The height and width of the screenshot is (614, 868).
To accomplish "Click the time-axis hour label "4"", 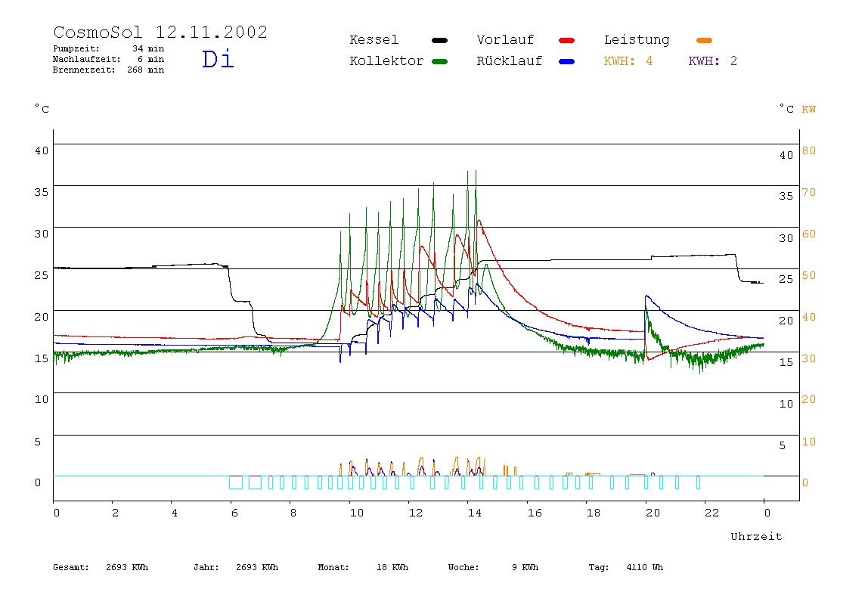I will [175, 513].
